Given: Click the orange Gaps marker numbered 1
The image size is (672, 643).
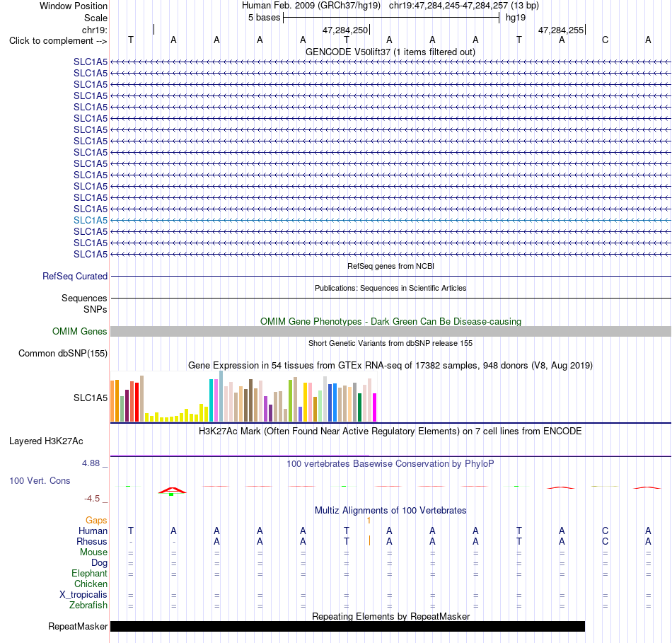Looking at the screenshot, I should click(x=369, y=521).
